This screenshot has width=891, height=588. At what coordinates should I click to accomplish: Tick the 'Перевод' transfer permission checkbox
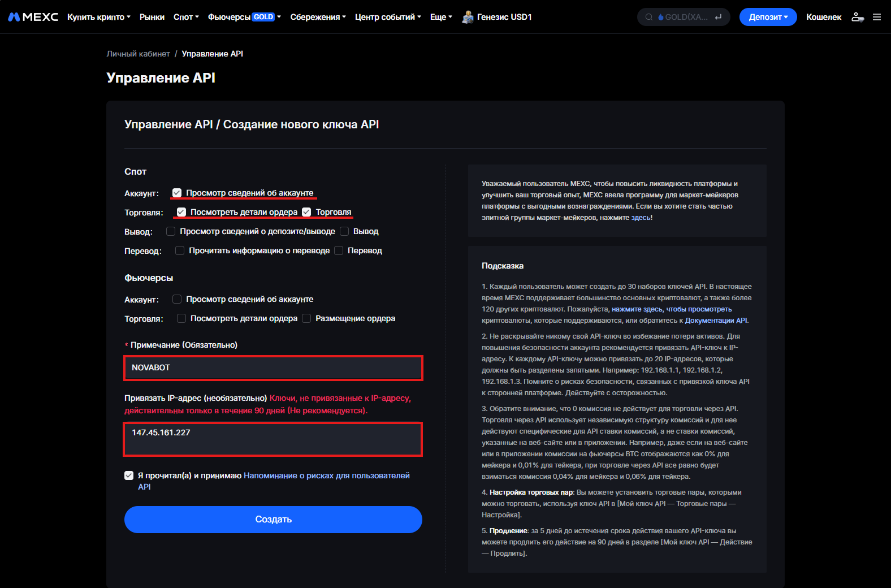339,250
